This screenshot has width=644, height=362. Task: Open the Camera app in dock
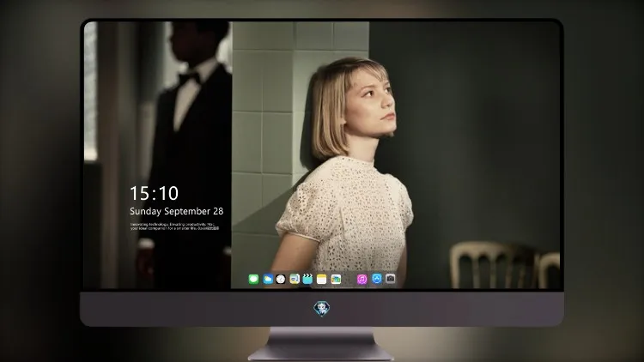point(391,279)
